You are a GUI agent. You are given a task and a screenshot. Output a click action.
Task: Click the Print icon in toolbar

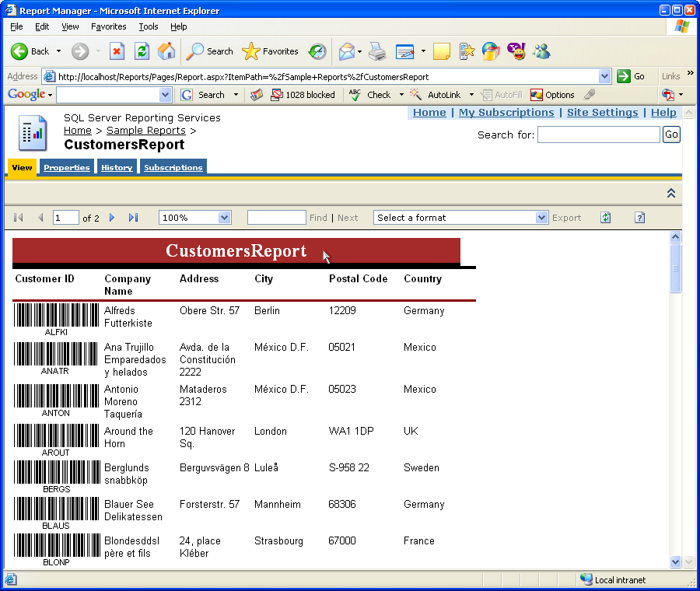(377, 51)
